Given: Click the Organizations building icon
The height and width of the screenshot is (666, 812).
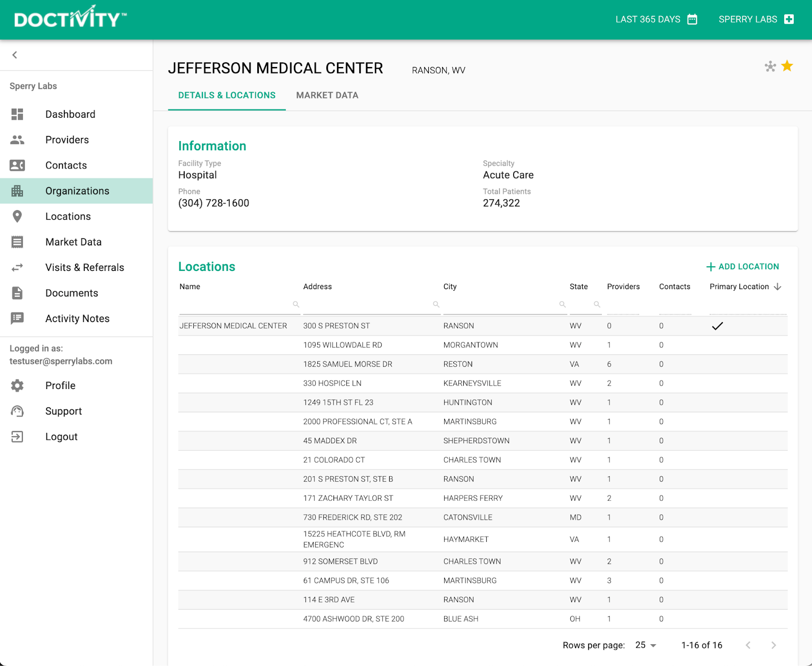Looking at the screenshot, I should [x=17, y=191].
